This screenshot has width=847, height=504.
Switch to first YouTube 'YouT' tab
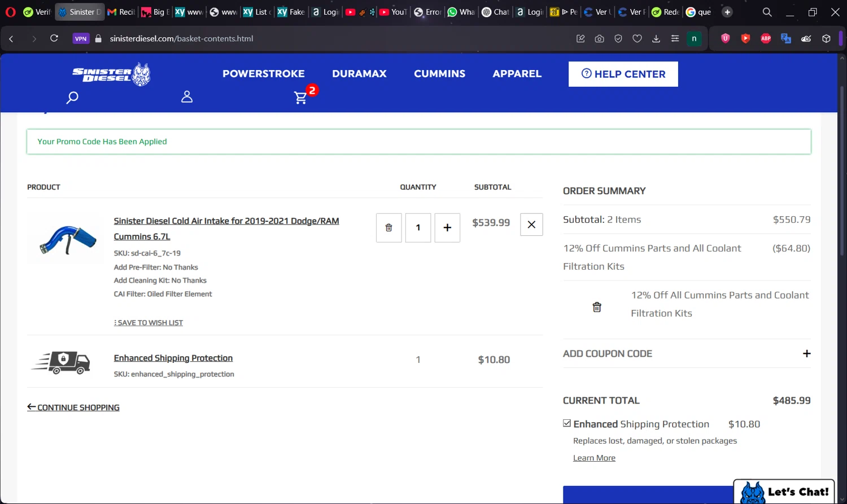[393, 12]
